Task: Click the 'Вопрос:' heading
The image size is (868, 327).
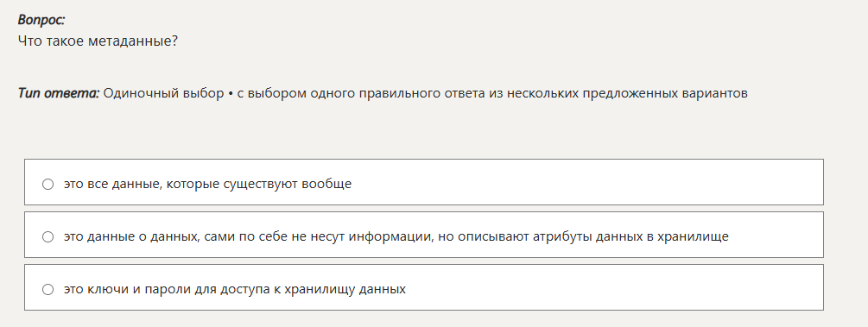Action: (41, 20)
